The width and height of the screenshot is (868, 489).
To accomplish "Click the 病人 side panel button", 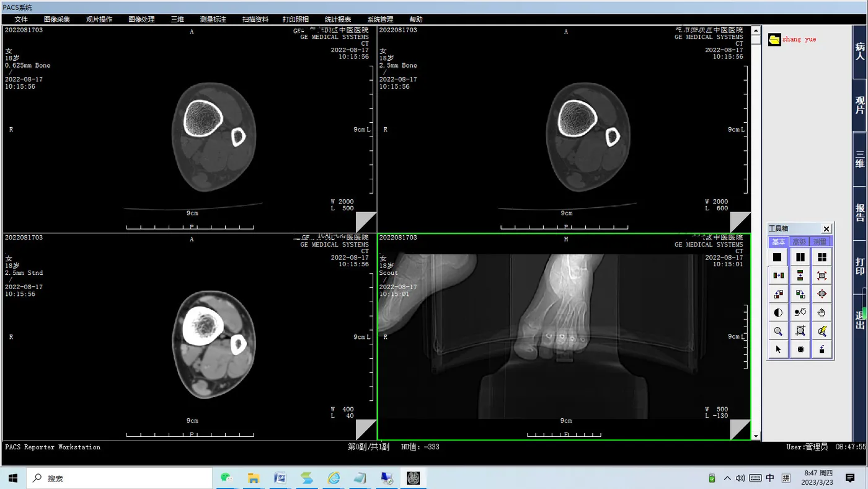I will (860, 52).
